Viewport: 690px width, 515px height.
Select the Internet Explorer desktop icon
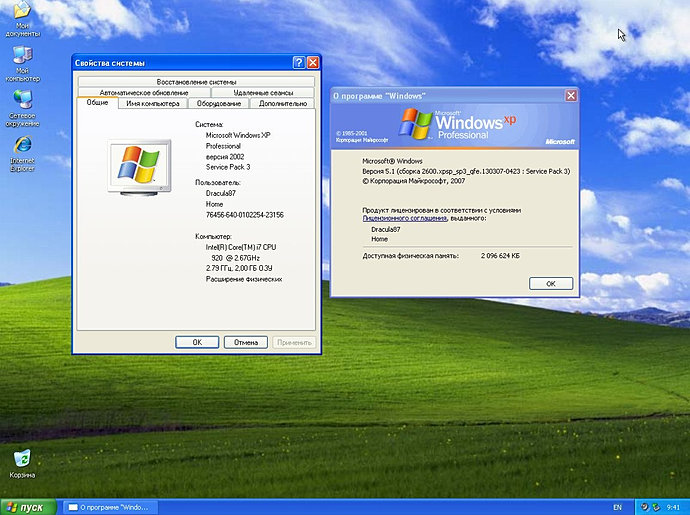(22, 153)
